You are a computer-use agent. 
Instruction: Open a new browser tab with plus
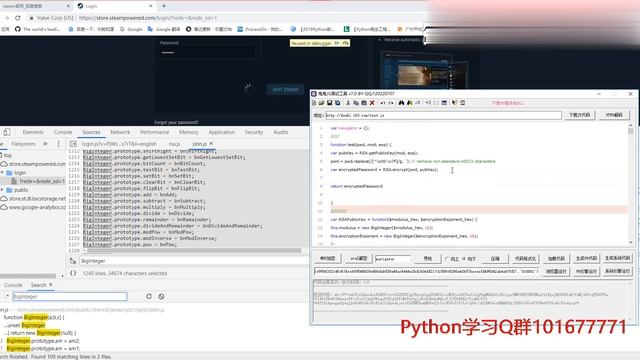[x=164, y=6]
